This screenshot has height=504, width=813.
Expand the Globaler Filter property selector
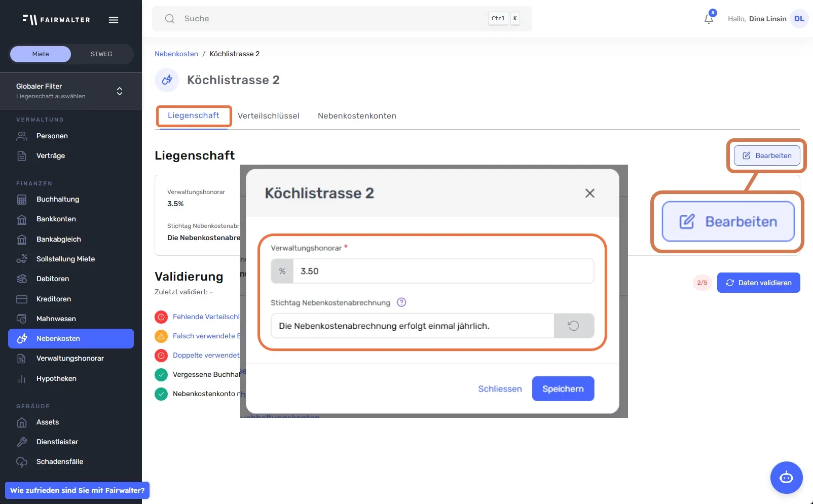tap(71, 91)
